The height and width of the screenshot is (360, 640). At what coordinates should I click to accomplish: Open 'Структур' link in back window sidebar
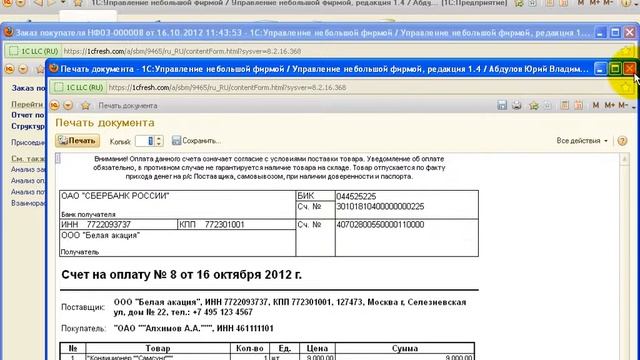pos(28,126)
